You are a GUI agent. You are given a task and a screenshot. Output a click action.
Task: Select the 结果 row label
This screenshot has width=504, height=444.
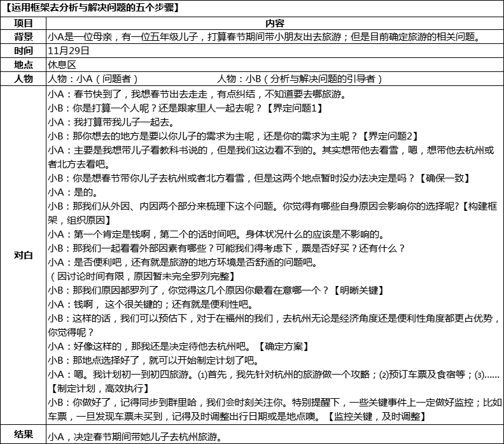click(x=24, y=435)
